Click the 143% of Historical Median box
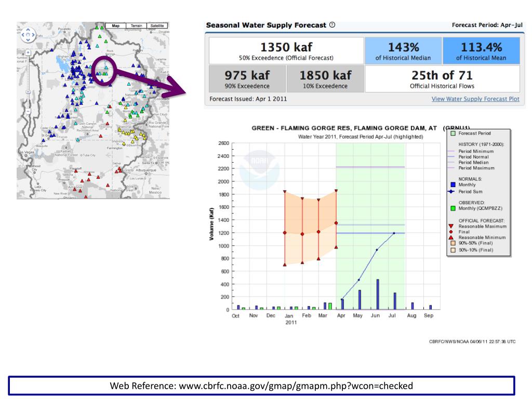Screen dimensions: 532x399 click(x=403, y=51)
